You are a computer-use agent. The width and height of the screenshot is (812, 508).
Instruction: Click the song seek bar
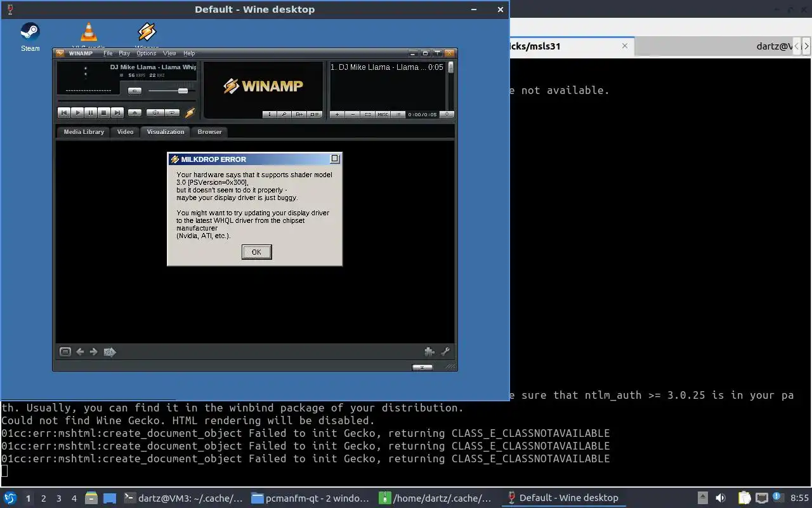pyautogui.click(x=127, y=100)
